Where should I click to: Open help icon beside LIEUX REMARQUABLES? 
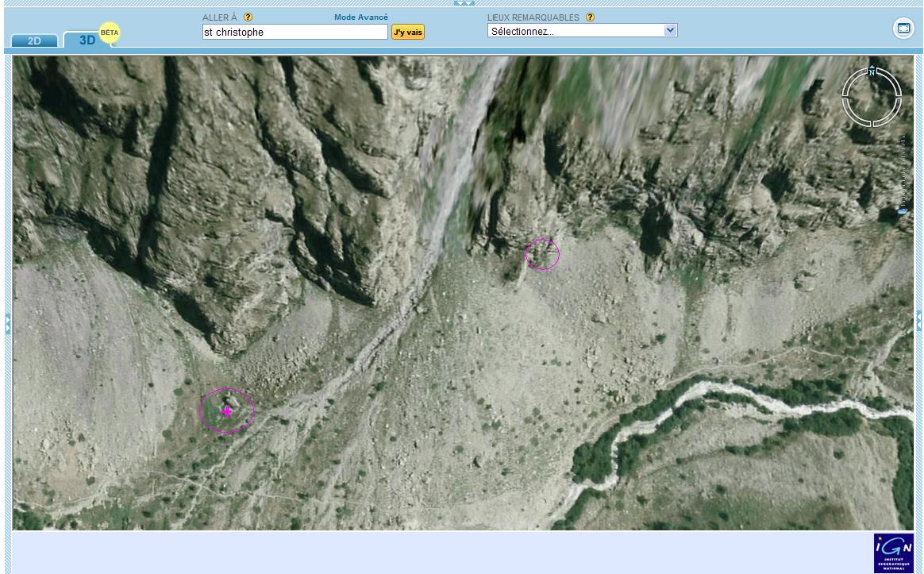pyautogui.click(x=590, y=17)
